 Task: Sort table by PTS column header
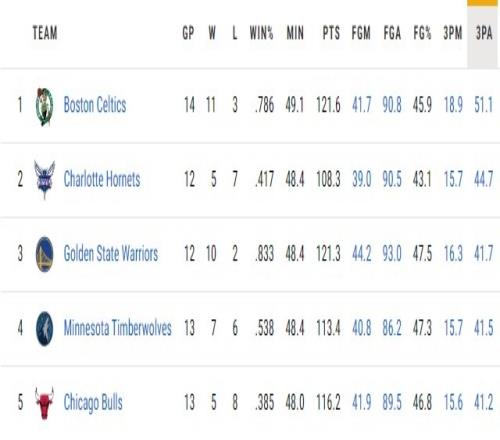click(x=331, y=33)
